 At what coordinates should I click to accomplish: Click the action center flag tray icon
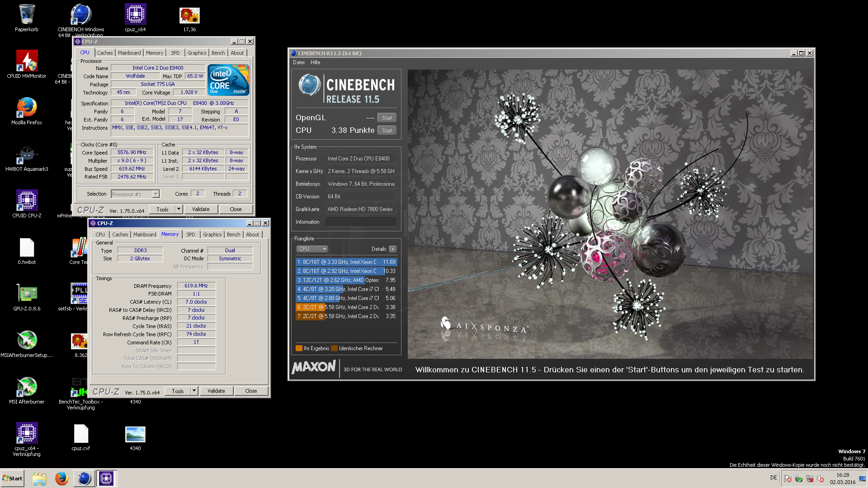pyautogui.click(x=788, y=479)
